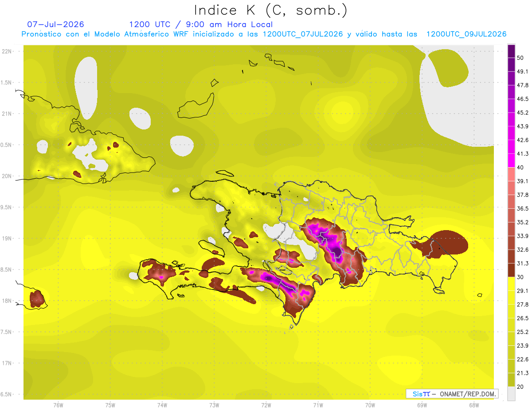Select the legend value "31.3"
The width and height of the screenshot is (532, 411).
pyautogui.click(x=523, y=263)
